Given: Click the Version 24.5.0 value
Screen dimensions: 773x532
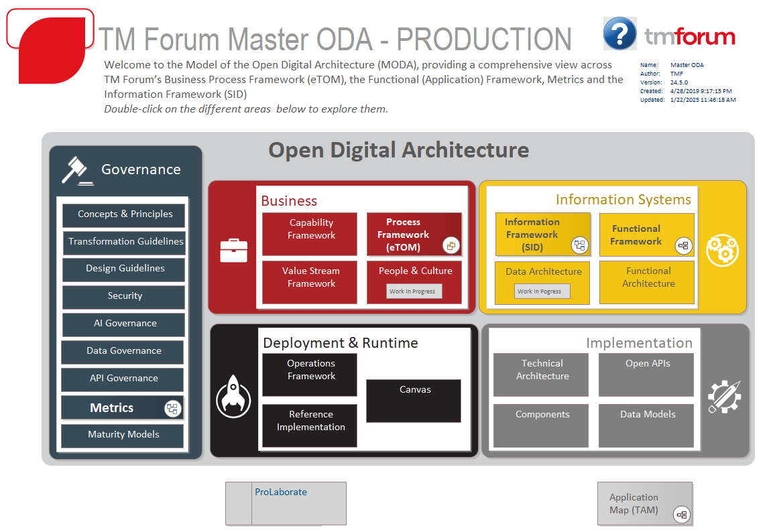Looking at the screenshot, I should click(x=679, y=82).
